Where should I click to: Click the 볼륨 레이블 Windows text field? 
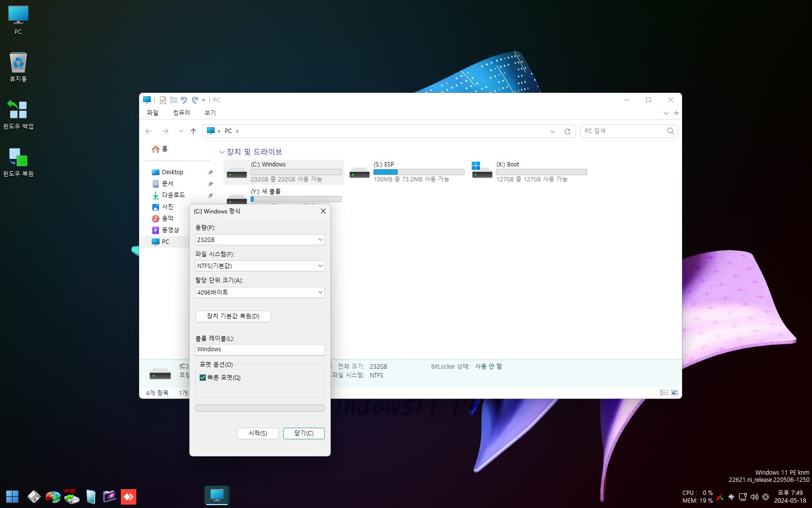pyautogui.click(x=260, y=349)
